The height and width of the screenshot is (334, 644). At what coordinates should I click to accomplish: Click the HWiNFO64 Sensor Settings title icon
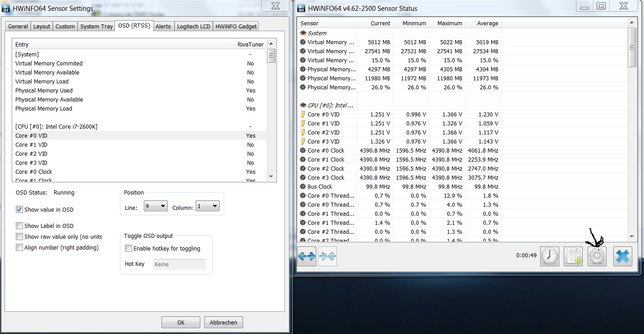[7, 8]
